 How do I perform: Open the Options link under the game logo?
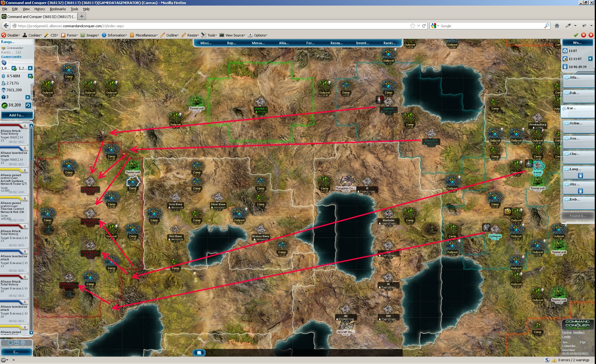click(x=567, y=332)
